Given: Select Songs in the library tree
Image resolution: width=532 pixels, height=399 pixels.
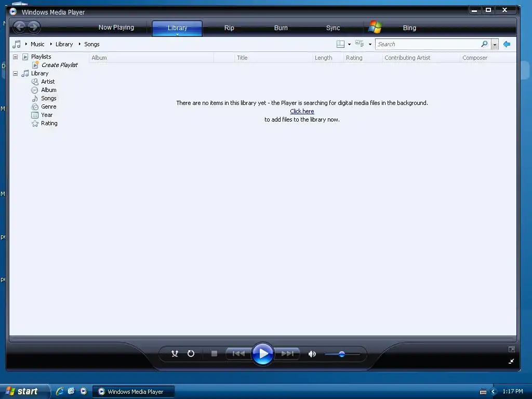Looking at the screenshot, I should 48,98.
